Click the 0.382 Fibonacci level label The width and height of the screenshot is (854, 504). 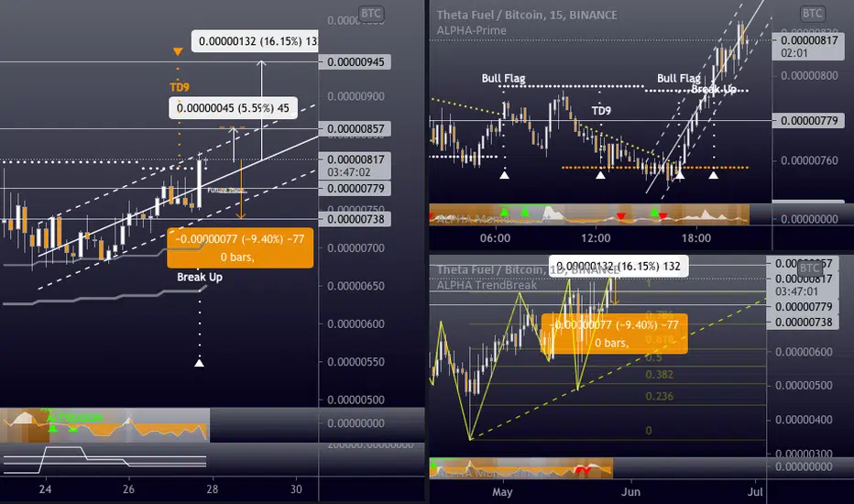point(659,374)
